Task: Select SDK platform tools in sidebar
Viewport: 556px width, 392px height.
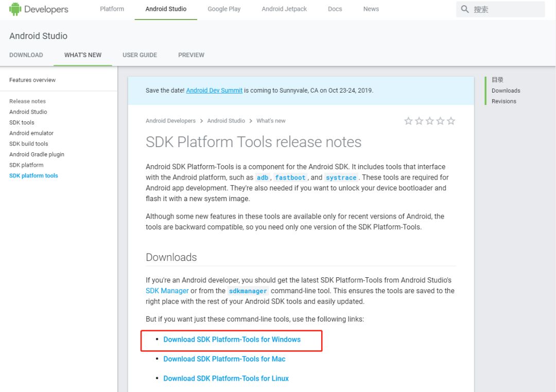Action: tap(33, 176)
